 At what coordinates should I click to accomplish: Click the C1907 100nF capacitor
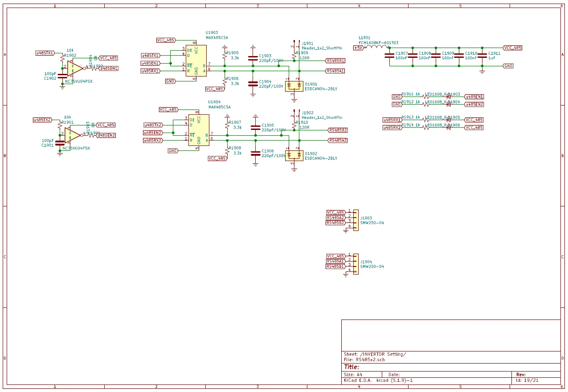click(389, 56)
